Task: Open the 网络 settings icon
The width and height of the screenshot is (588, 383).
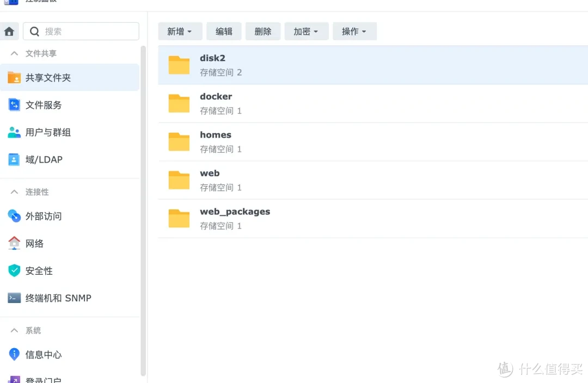Action: point(14,243)
